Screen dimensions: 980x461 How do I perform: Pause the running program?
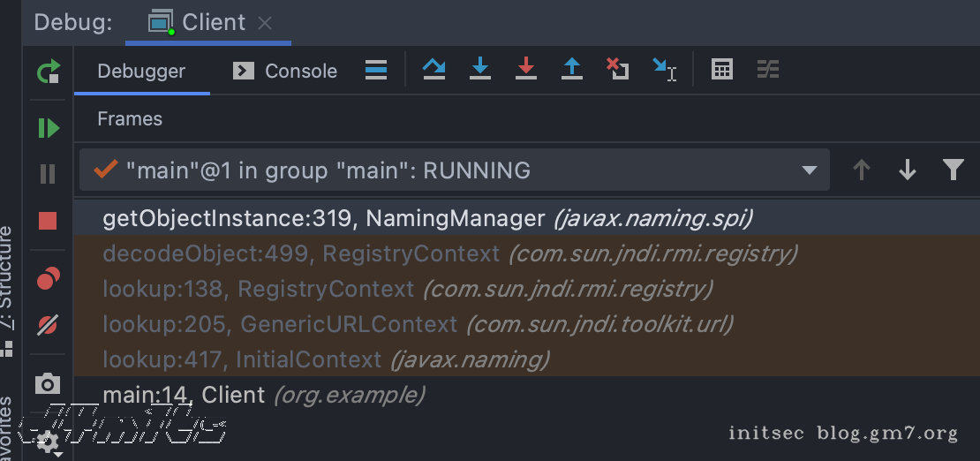point(49,174)
